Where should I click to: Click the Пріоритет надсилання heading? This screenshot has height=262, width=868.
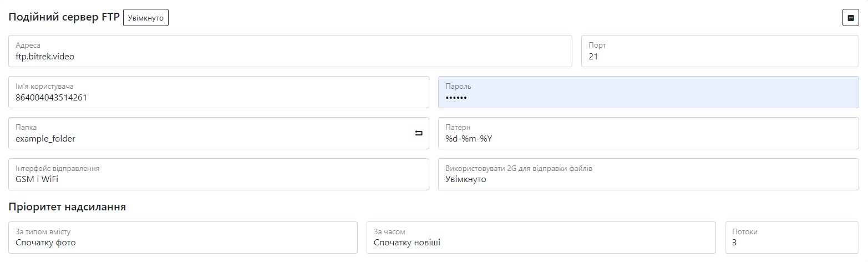pos(67,207)
